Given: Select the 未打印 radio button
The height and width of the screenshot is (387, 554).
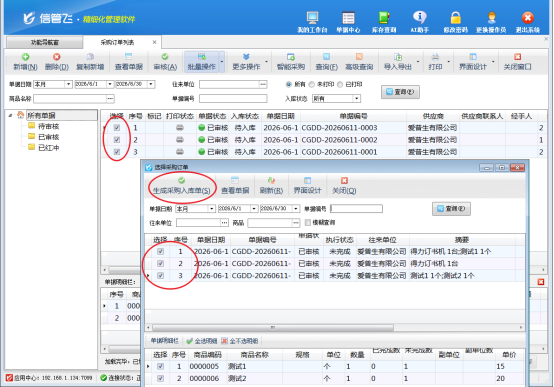Looking at the screenshot, I should (312, 84).
